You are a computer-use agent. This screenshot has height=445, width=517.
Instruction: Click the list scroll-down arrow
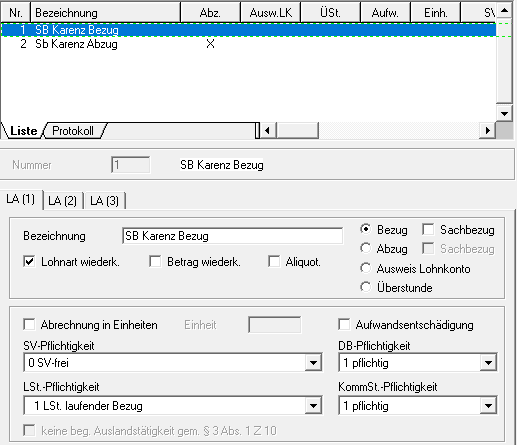click(x=504, y=114)
